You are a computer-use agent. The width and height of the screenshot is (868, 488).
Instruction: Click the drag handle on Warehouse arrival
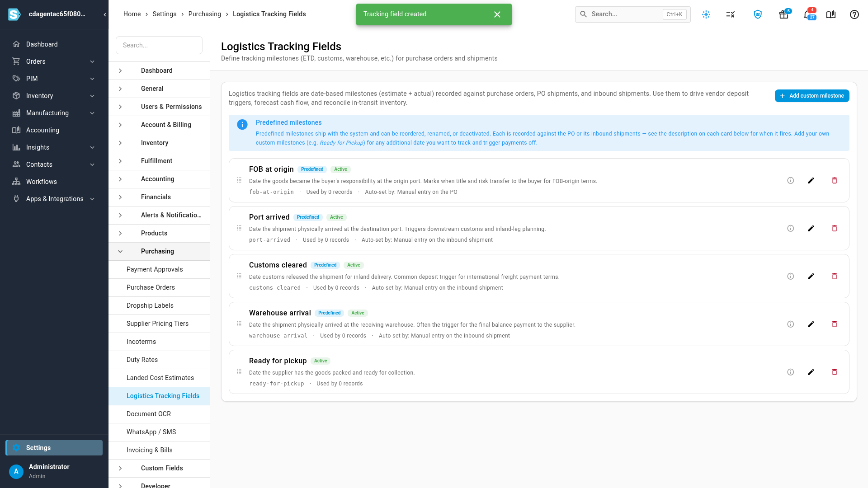click(239, 324)
